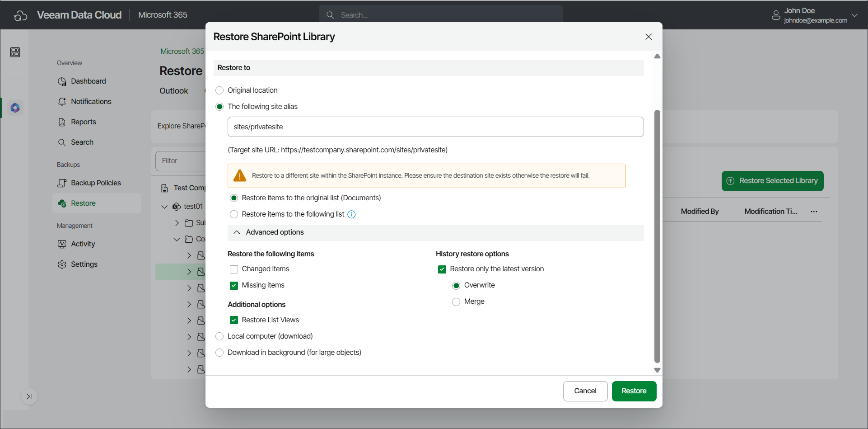Click the Reports icon in sidebar

tap(62, 122)
